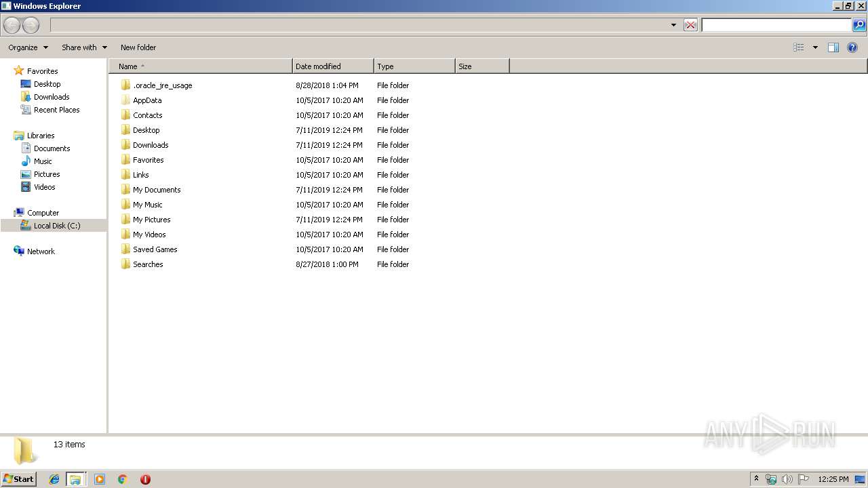
Task: Open the Pictures library
Action: (x=40, y=174)
